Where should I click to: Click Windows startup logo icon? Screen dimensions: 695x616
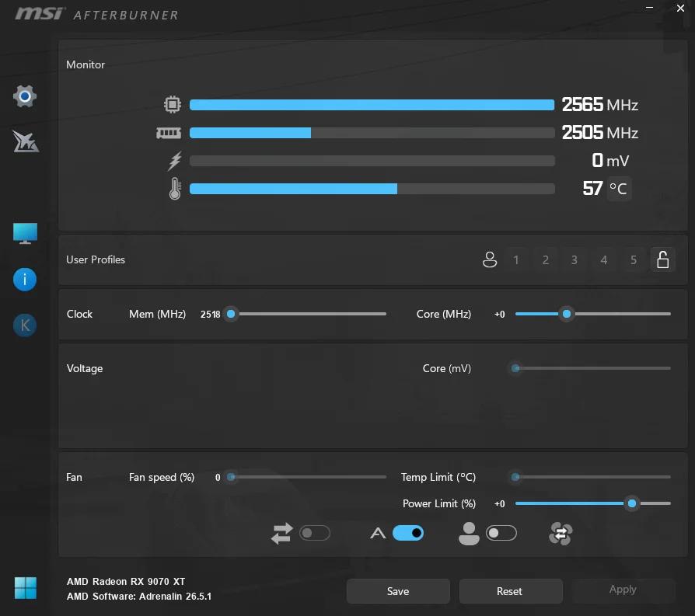tap(25, 588)
